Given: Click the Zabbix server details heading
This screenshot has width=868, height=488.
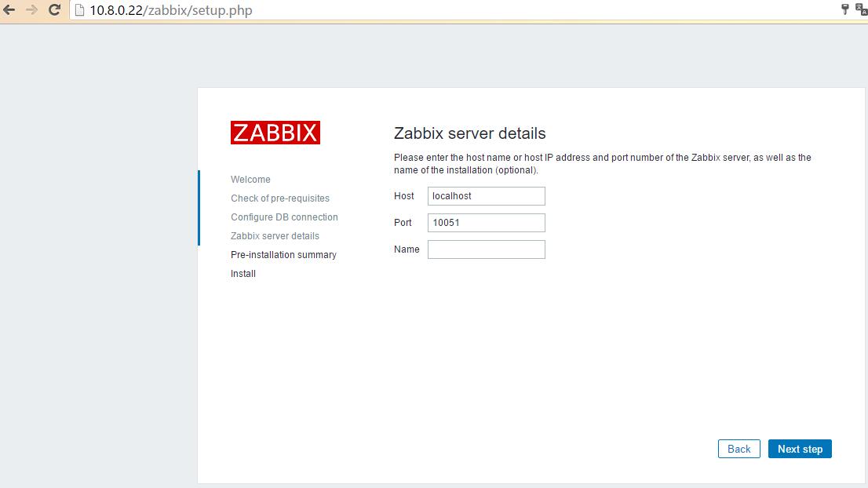Looking at the screenshot, I should 470,133.
